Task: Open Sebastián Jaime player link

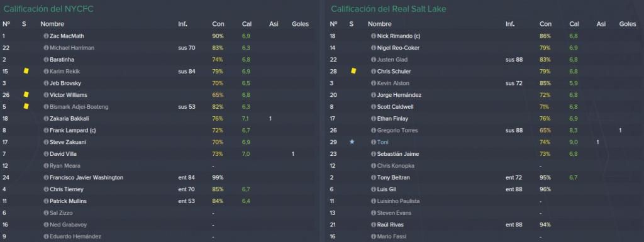Action: pyautogui.click(x=397, y=154)
